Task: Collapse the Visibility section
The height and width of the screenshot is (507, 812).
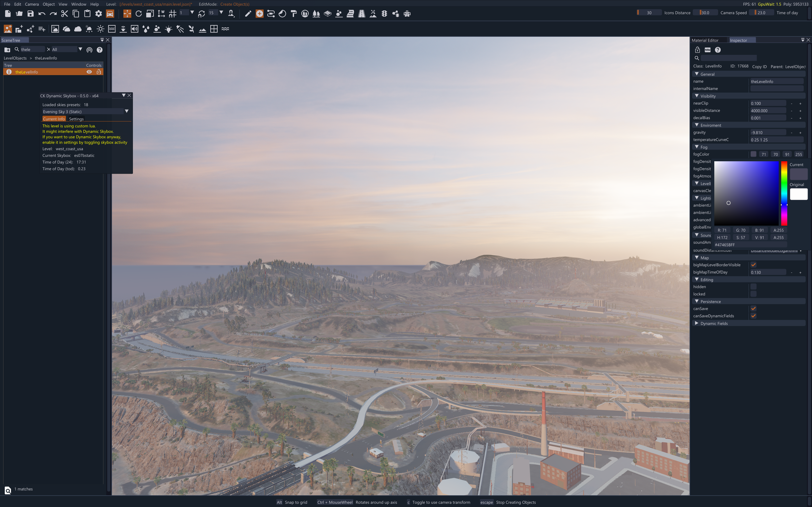Action: (697, 96)
